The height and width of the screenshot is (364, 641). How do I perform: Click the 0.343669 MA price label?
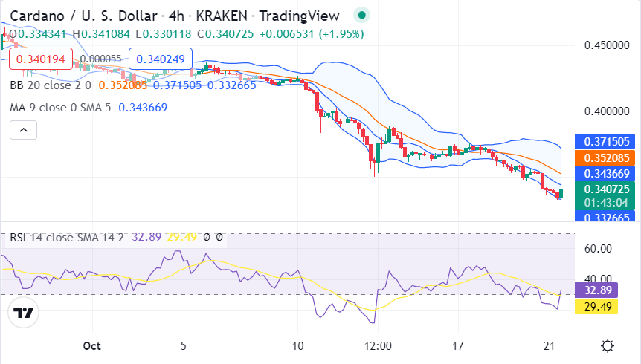(605, 174)
